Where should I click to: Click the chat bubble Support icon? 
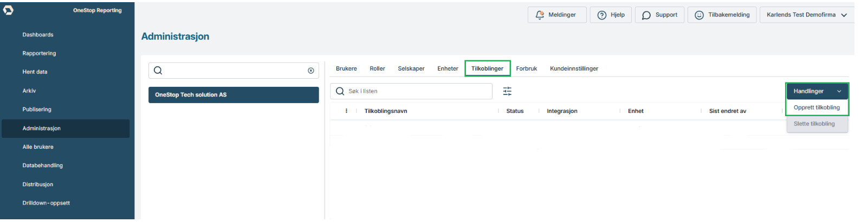coord(646,15)
